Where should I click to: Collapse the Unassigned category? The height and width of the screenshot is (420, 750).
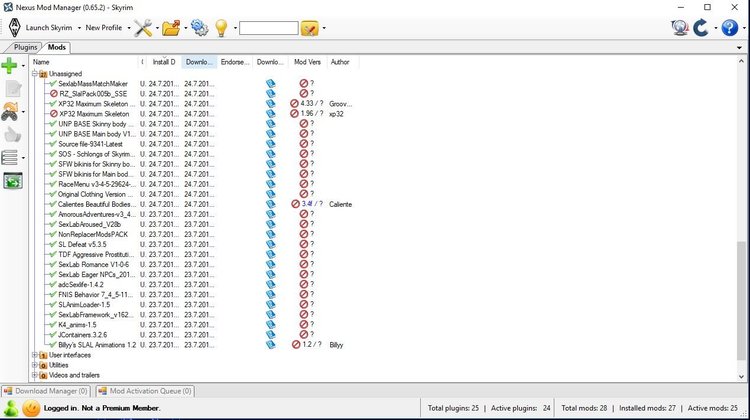click(x=35, y=74)
